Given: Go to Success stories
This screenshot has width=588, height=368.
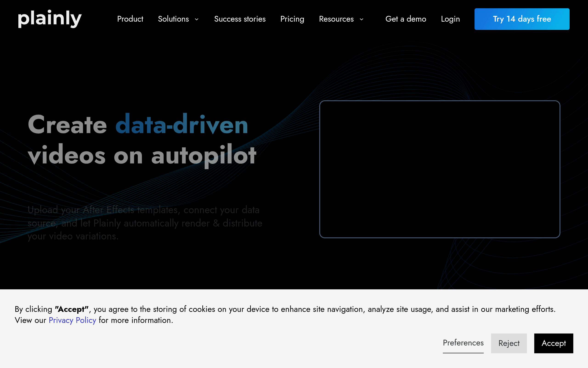Looking at the screenshot, I should click(240, 19).
